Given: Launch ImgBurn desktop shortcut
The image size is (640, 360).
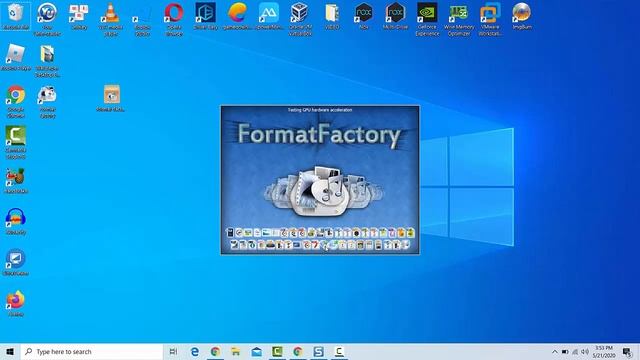Looking at the screenshot, I should pos(522,16).
